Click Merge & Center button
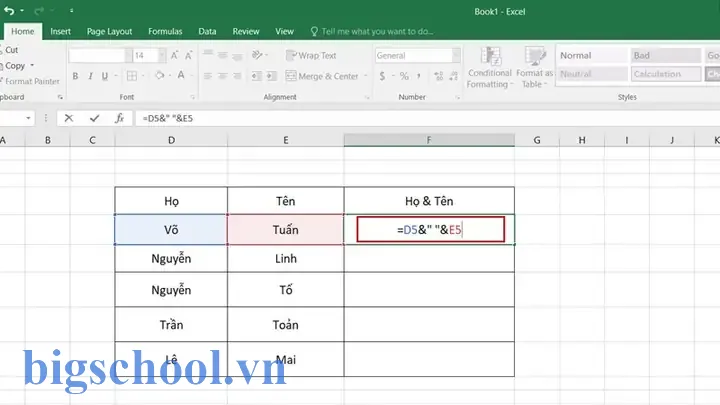Viewport: 720px width, 405px height. [x=321, y=76]
